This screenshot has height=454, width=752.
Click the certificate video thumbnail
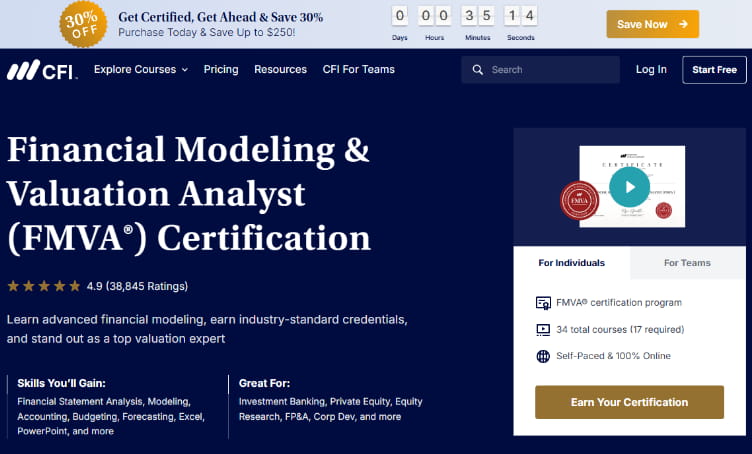[629, 187]
